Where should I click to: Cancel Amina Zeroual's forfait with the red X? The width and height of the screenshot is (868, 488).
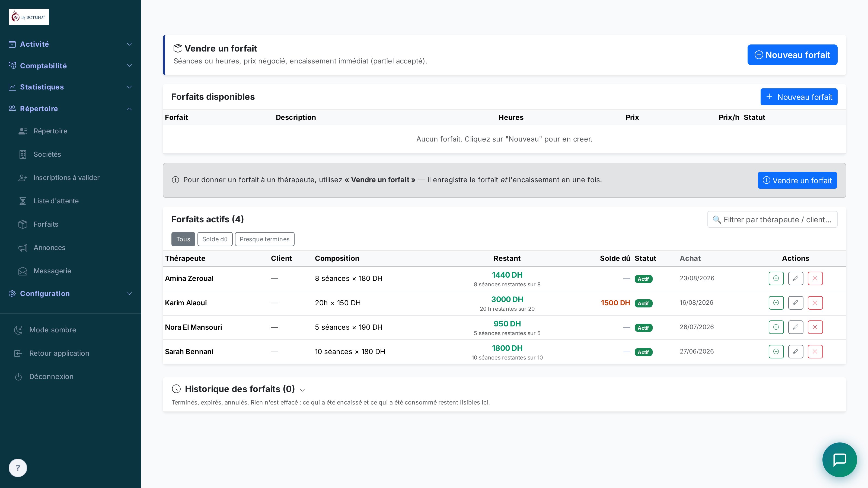pos(815,278)
